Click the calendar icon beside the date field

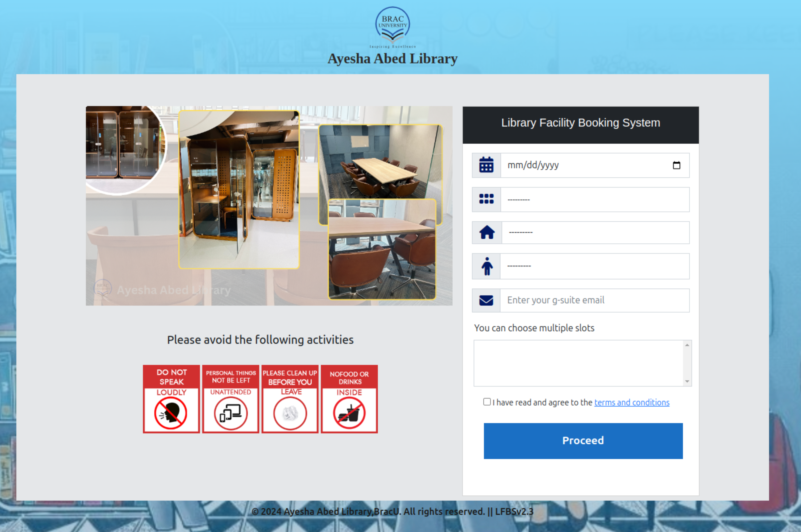(486, 165)
